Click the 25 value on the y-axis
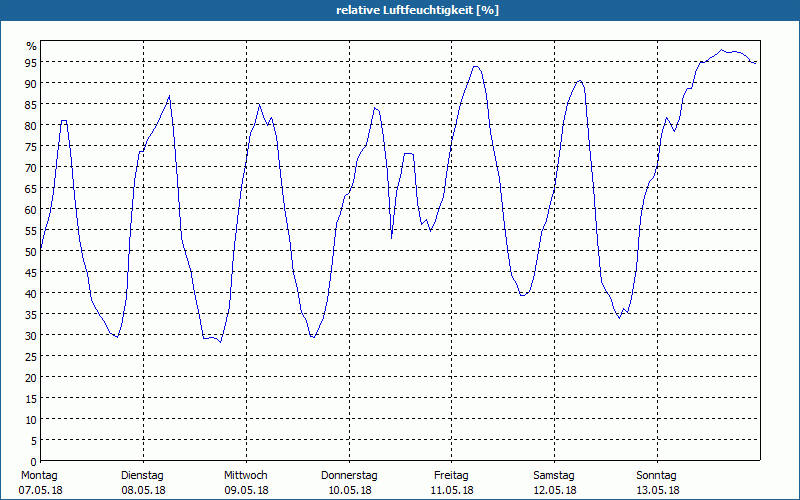800x500 pixels. click(31, 357)
